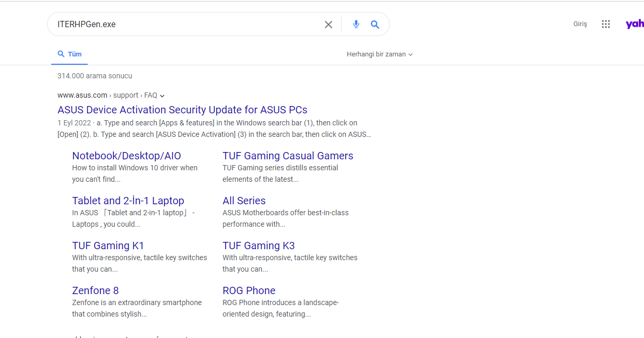The width and height of the screenshot is (644, 338).
Task: Open the apps grid icon
Action: tap(606, 24)
